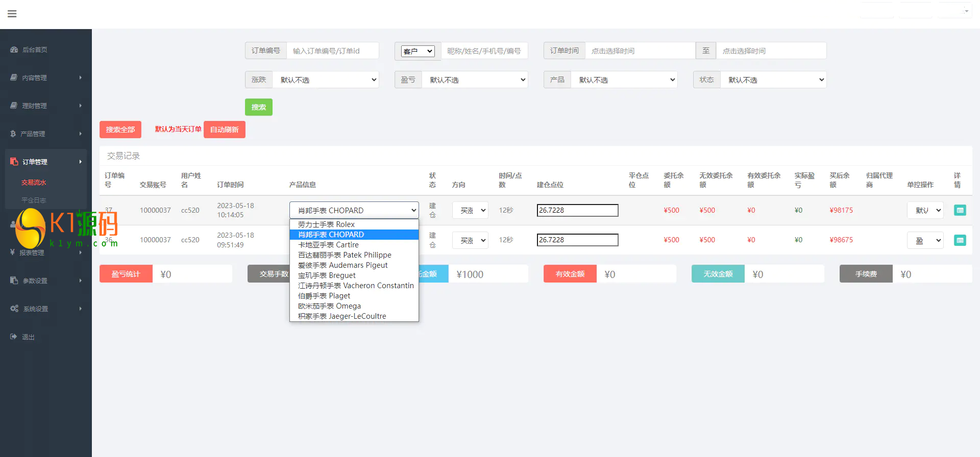This screenshot has height=457, width=980.
Task: Open details icon for order 36
Action: point(960,240)
